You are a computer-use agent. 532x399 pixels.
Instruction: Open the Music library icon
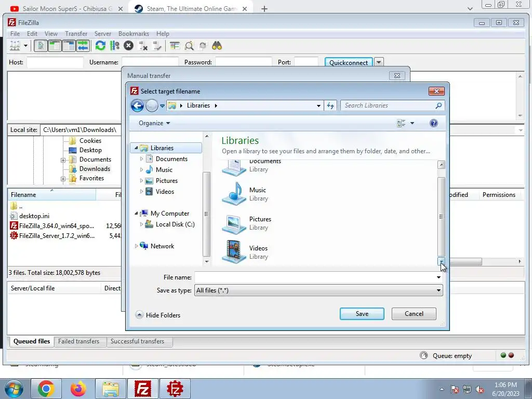(x=234, y=194)
